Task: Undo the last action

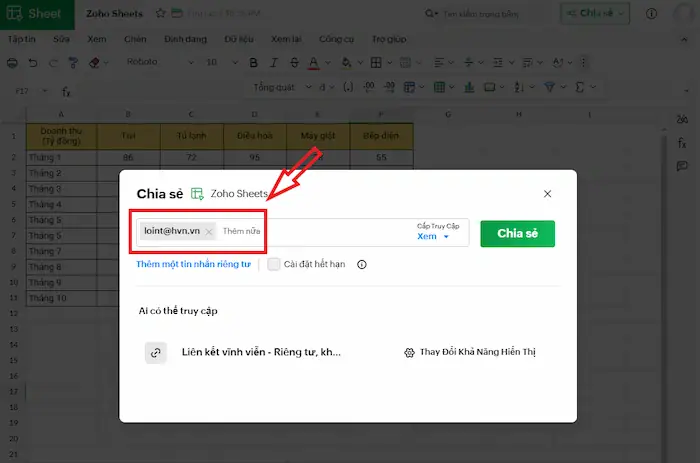Action: [33, 63]
